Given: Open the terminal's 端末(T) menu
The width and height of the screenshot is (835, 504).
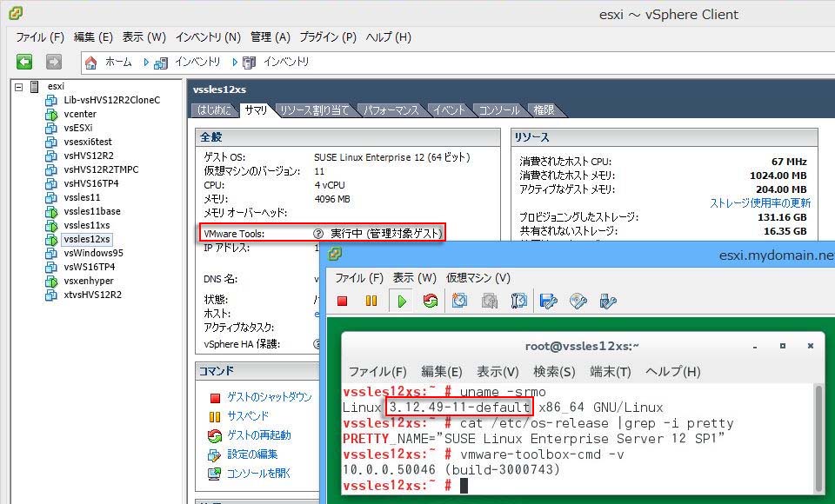Looking at the screenshot, I should (611, 371).
